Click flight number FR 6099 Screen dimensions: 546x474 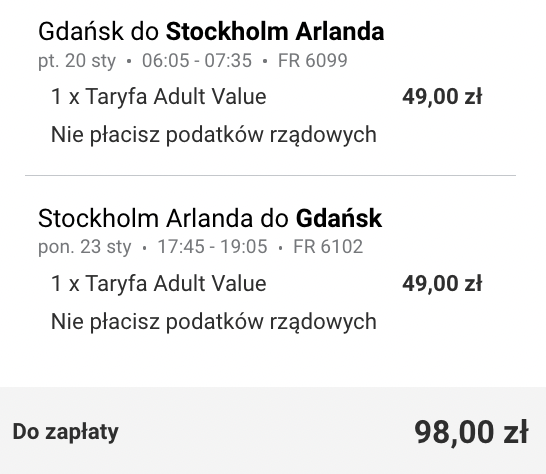click(x=312, y=61)
